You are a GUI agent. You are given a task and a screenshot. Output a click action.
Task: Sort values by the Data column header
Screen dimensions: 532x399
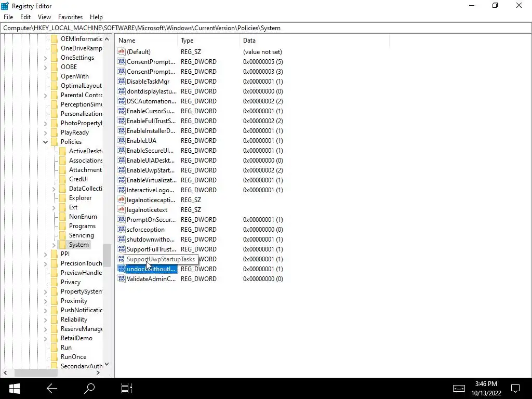pos(314,41)
